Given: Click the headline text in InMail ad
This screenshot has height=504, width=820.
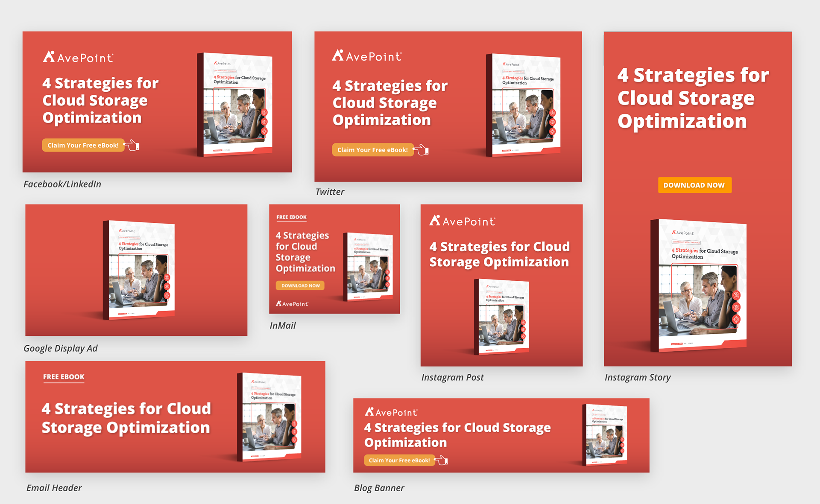Looking at the screenshot, I should (305, 252).
